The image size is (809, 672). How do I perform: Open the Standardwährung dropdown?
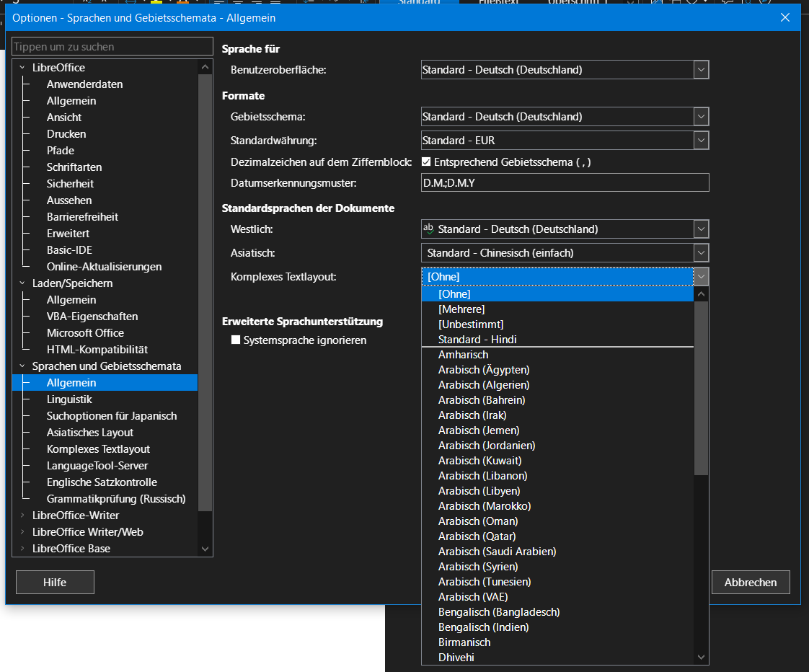tap(701, 141)
